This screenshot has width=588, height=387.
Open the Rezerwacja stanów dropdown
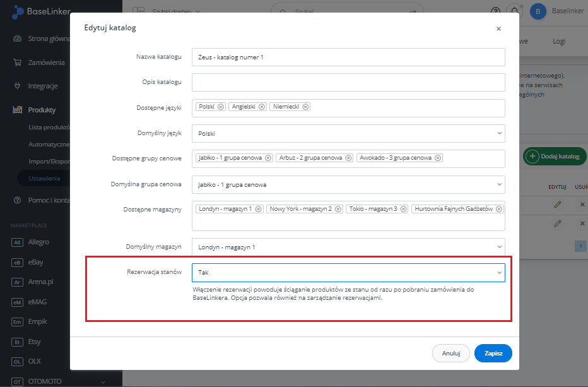(348, 272)
